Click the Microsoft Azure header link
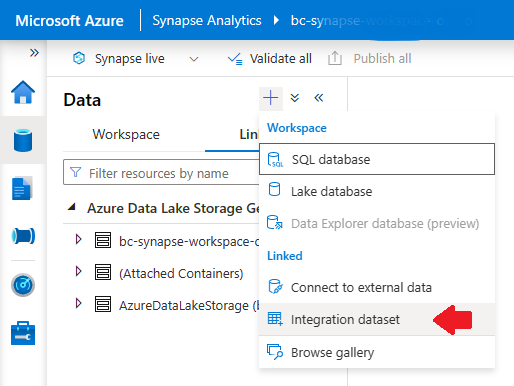 click(69, 21)
